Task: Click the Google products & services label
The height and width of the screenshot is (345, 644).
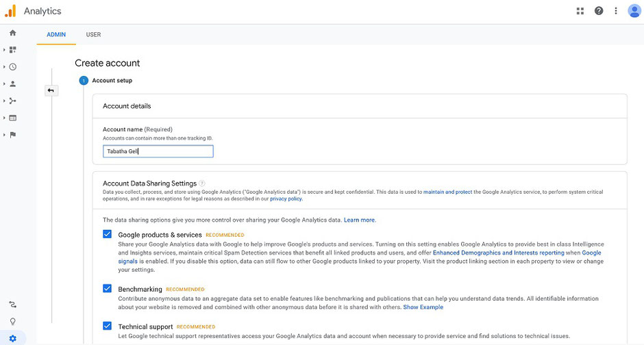Action: pyautogui.click(x=160, y=235)
